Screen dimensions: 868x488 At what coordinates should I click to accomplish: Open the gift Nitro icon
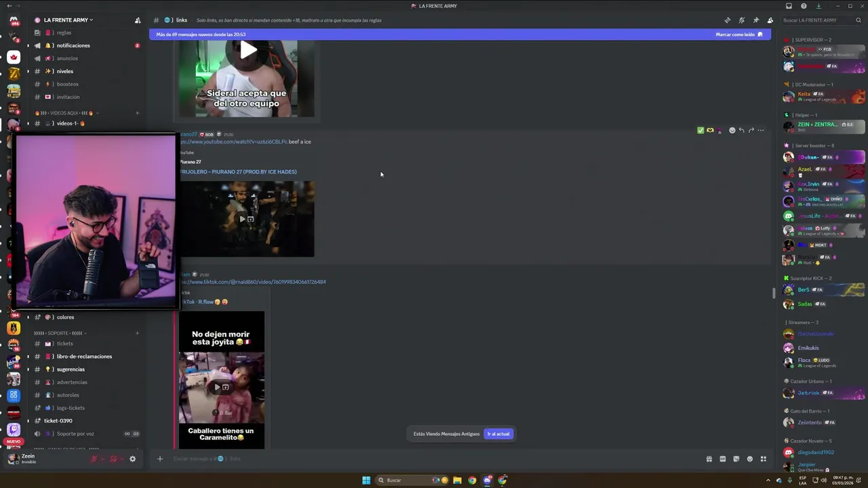[x=709, y=459]
